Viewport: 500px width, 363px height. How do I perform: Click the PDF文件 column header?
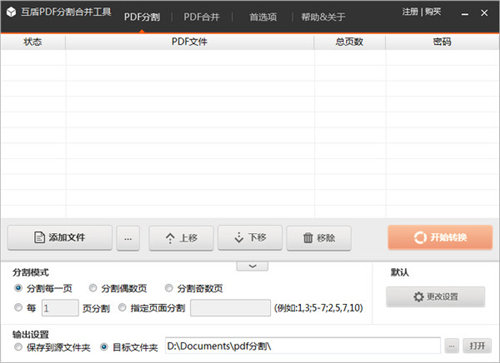pos(189,42)
